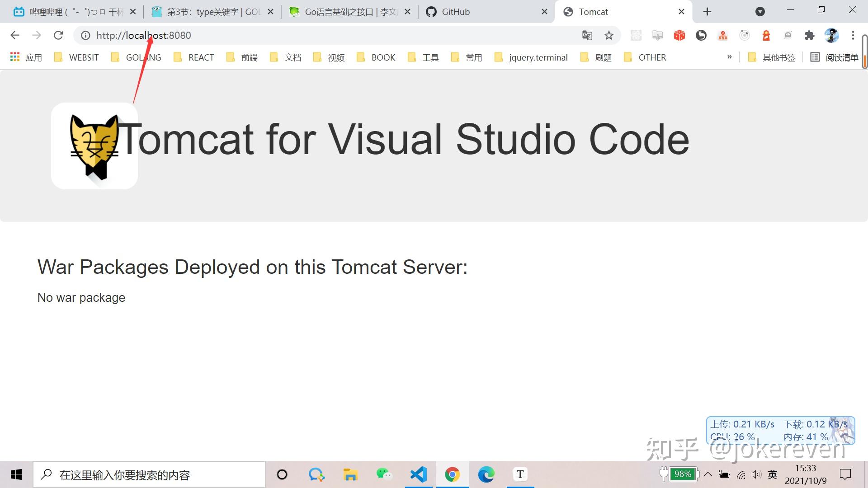Viewport: 868px width, 488px height.
Task: Expand hidden bookmarks with the chevron
Action: 729,57
